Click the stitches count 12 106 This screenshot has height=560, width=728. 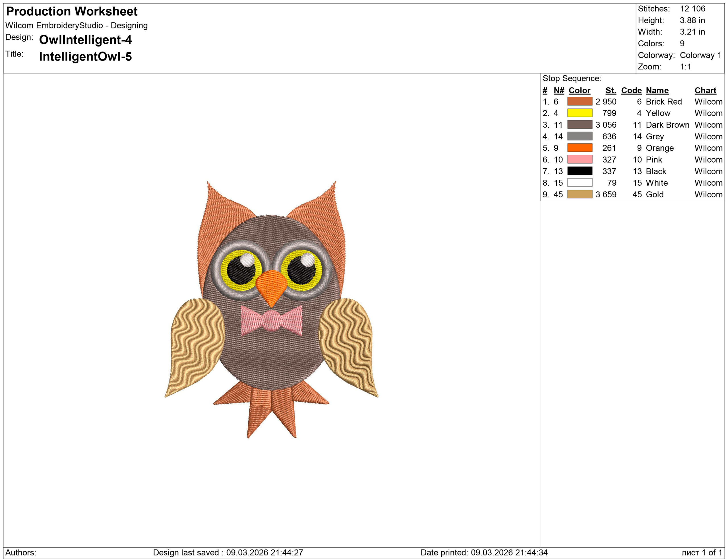693,9
